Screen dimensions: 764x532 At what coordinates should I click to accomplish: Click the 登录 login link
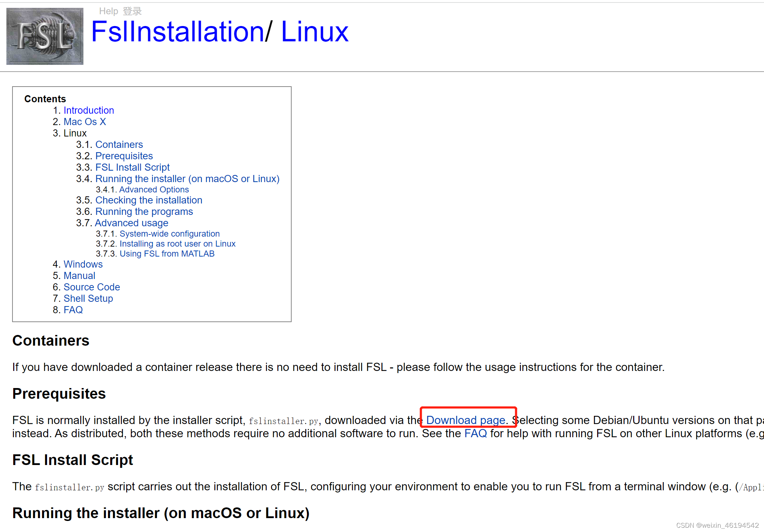132,11
